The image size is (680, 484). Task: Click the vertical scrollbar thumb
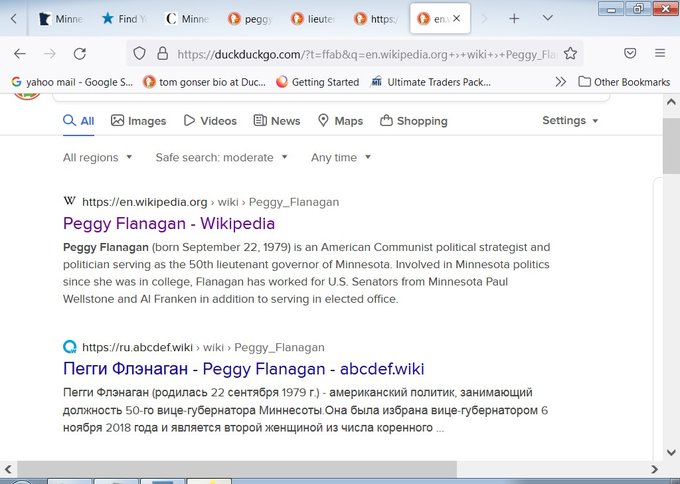click(671, 145)
